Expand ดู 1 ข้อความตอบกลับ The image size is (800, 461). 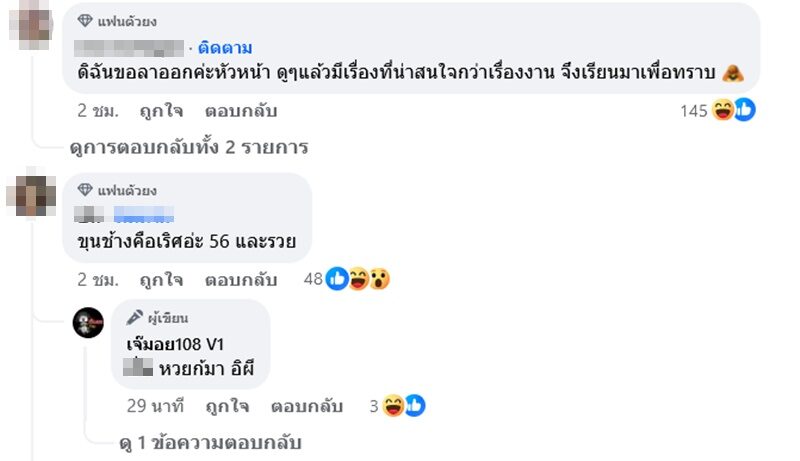210,442
